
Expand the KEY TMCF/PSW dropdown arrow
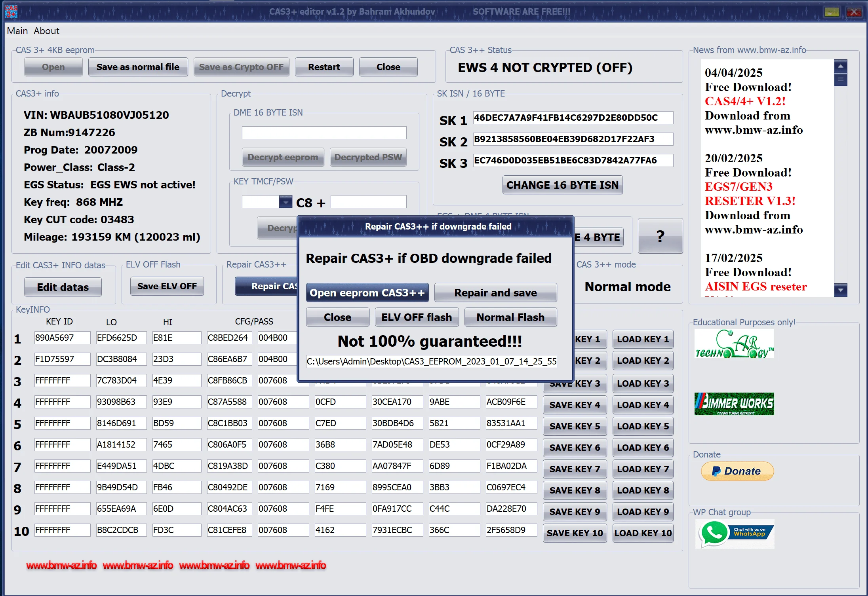[286, 202]
